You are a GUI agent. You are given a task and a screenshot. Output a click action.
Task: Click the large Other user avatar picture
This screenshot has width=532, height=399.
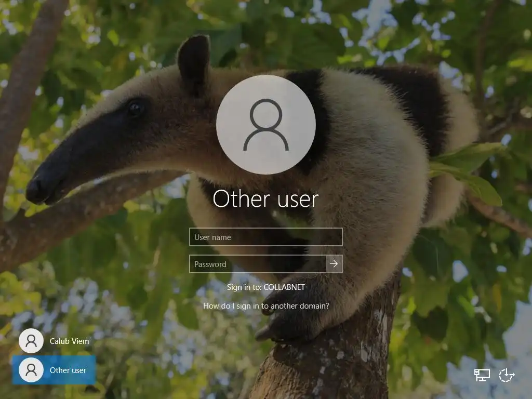coord(266,125)
